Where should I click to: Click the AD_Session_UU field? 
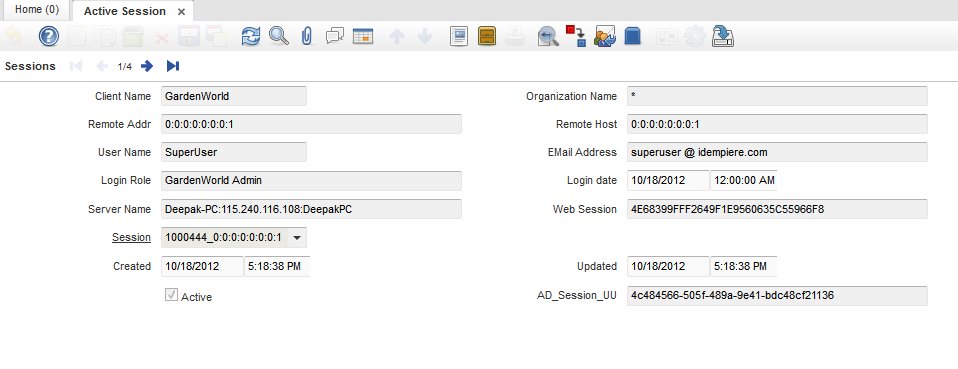pos(777,296)
